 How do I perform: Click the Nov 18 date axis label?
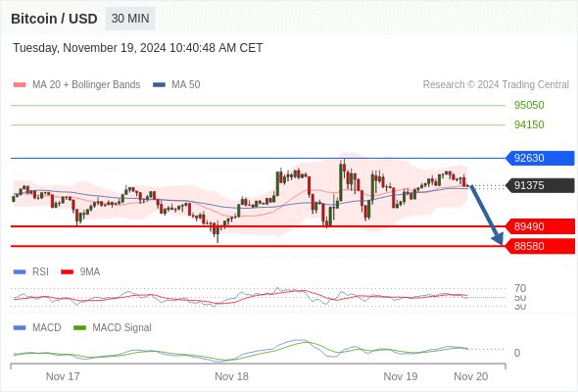tap(231, 376)
